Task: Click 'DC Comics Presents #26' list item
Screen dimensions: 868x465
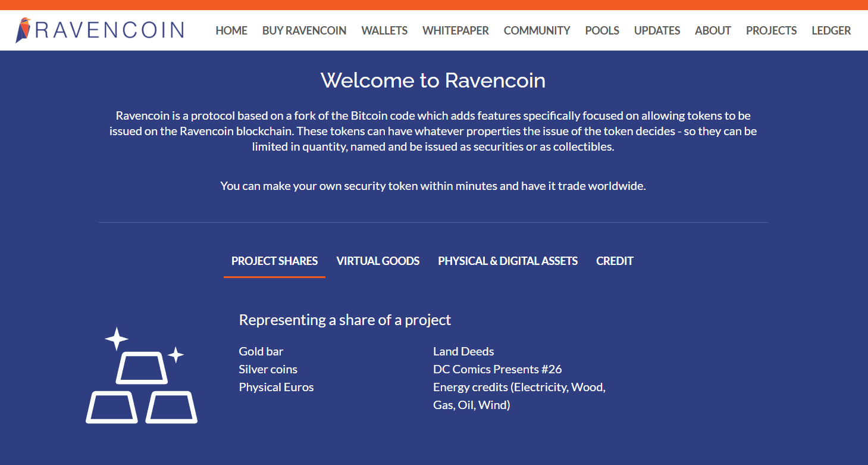Action: pos(497,369)
